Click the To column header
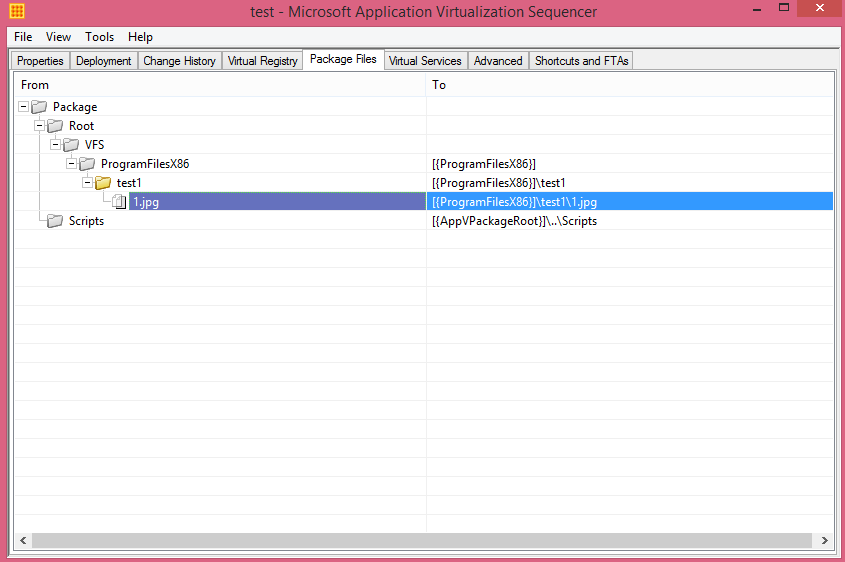The width and height of the screenshot is (845, 562). pyautogui.click(x=630, y=85)
